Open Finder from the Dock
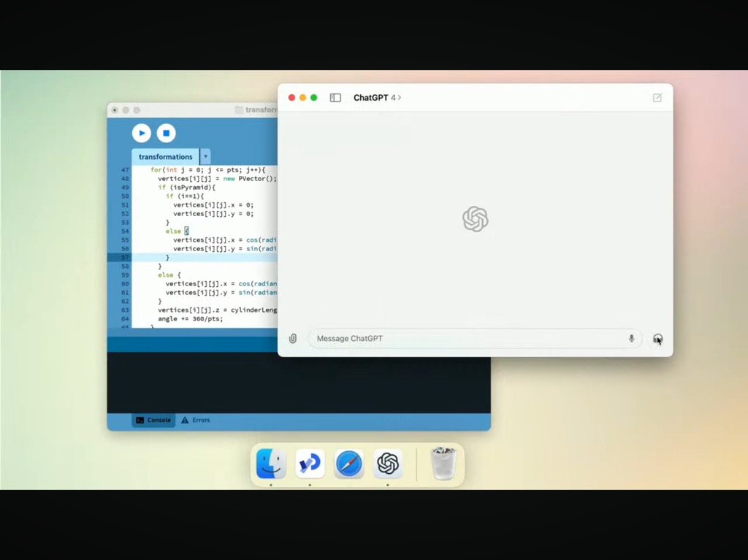The width and height of the screenshot is (748, 560). coord(271,464)
